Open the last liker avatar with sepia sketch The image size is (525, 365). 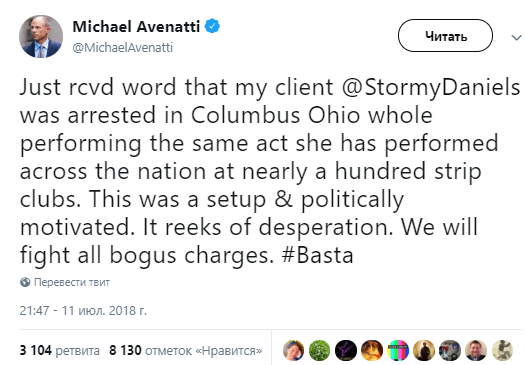coord(502,350)
